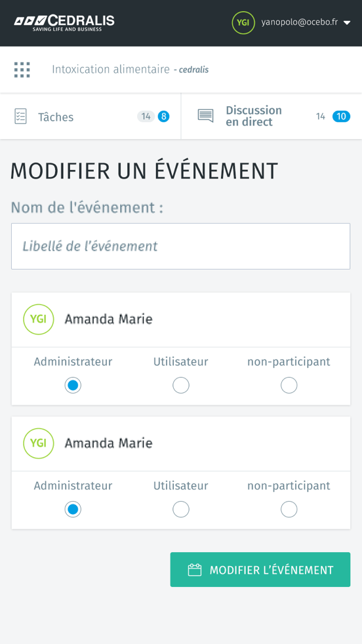Open the apps grid menu icon
Image resolution: width=362 pixels, height=644 pixels.
(x=22, y=70)
